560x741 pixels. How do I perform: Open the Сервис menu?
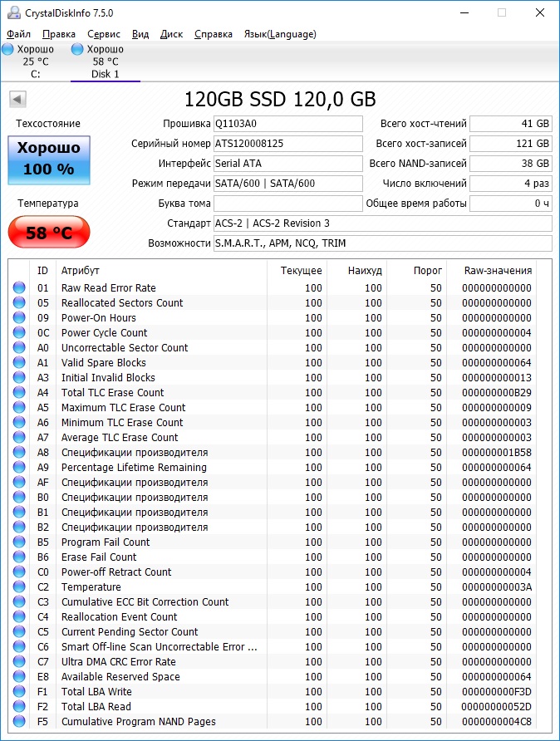click(104, 34)
